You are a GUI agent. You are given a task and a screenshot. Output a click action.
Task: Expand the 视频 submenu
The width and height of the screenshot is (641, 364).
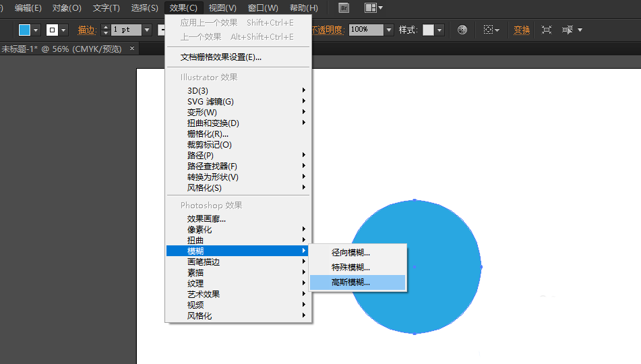point(238,305)
